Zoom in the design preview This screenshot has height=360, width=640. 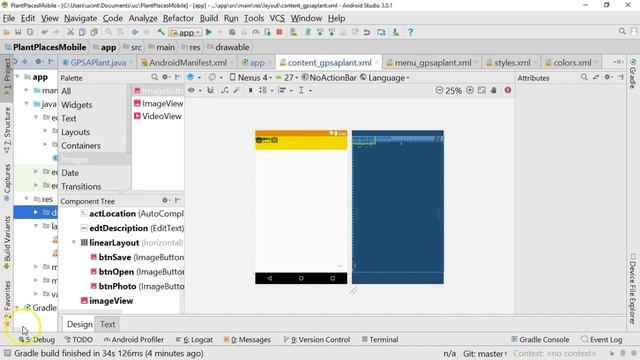click(x=470, y=90)
